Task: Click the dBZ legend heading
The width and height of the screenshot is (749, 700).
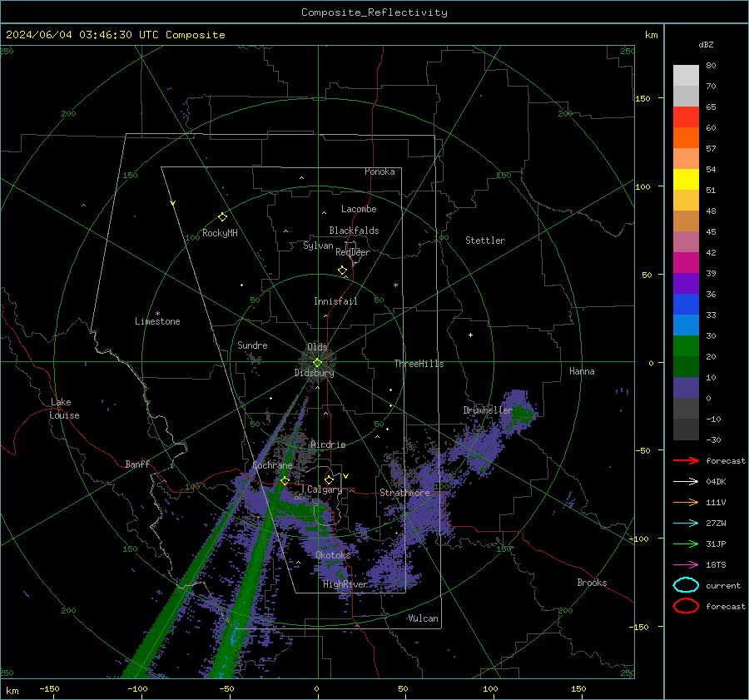Action: [x=706, y=44]
